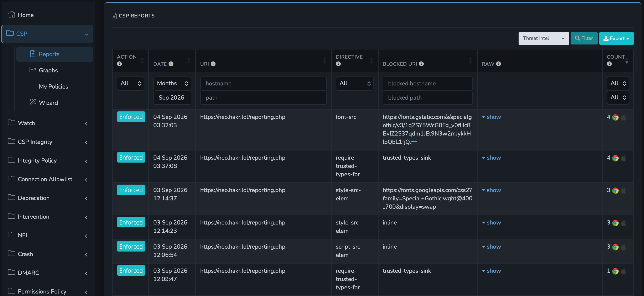Screen dimensions: 644x296
Task: Expand the Integrity Policy section
Action: (x=47, y=161)
